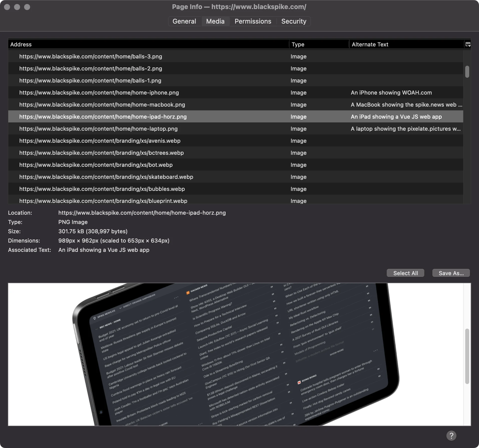
Task: Close the Page Info window
Action: pos(7,7)
